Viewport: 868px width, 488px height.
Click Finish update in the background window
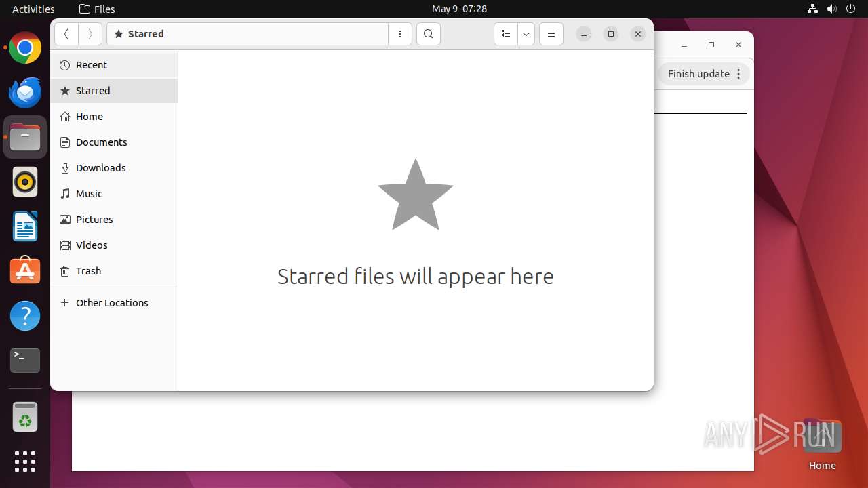click(x=698, y=74)
